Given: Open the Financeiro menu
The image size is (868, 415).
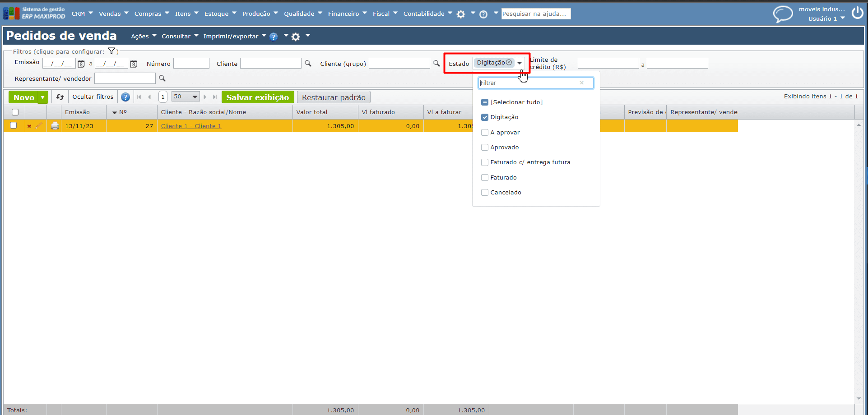Looking at the screenshot, I should [348, 14].
